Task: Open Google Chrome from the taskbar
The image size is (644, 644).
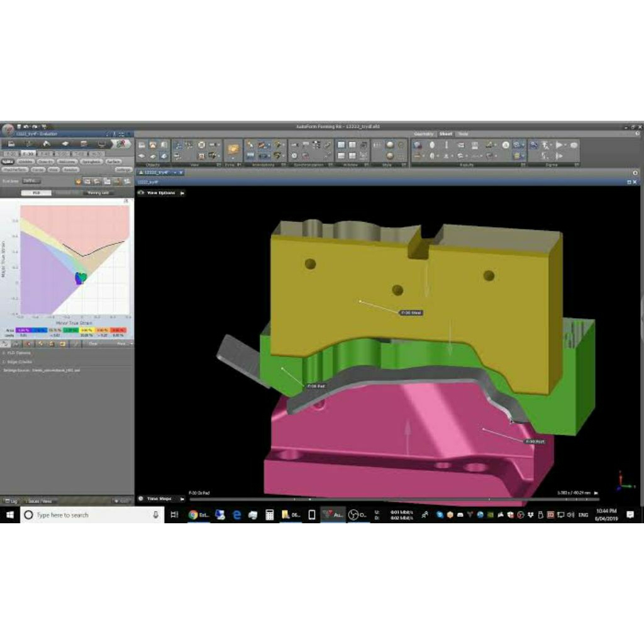Action: coord(192,514)
